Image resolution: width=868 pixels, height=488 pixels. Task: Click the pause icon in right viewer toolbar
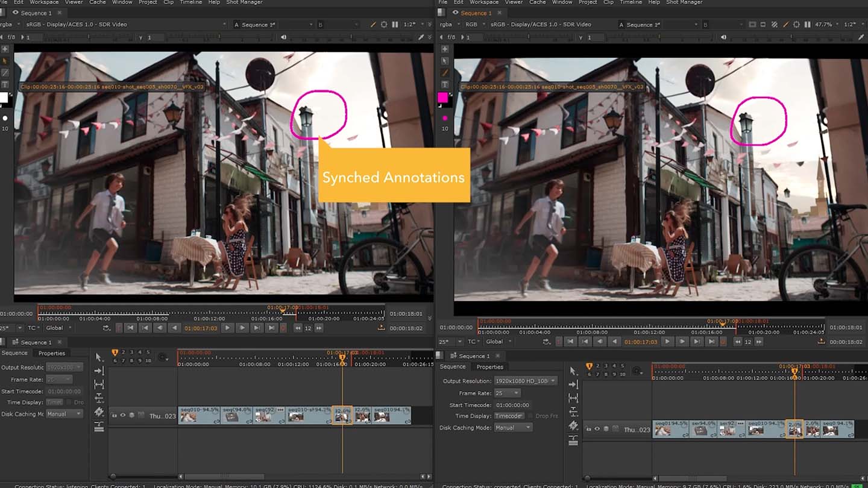click(807, 25)
